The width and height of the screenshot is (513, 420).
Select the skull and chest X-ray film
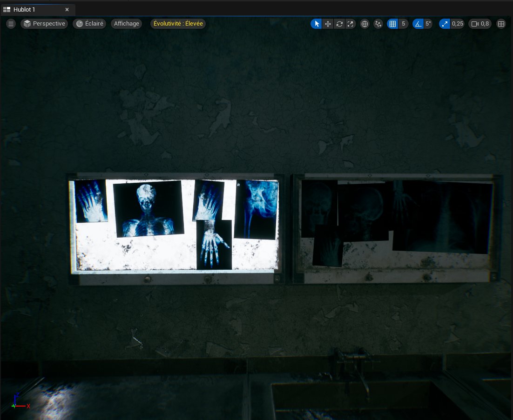click(148, 208)
